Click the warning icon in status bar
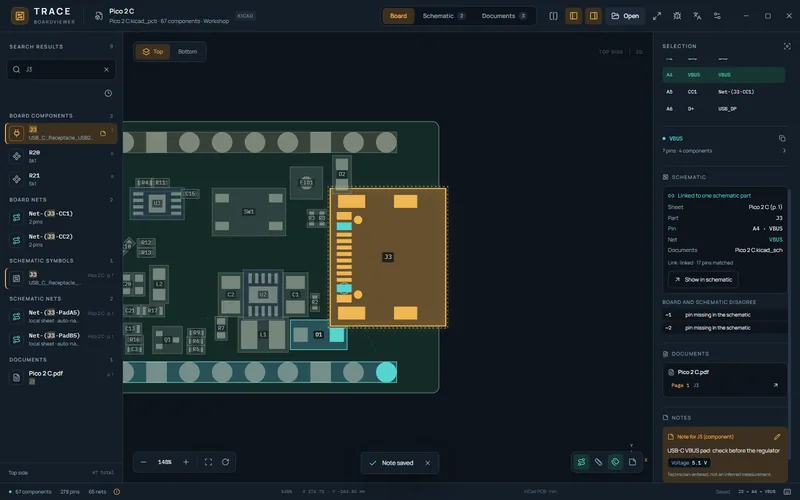Viewport: 800px width, 500px height. point(117,492)
